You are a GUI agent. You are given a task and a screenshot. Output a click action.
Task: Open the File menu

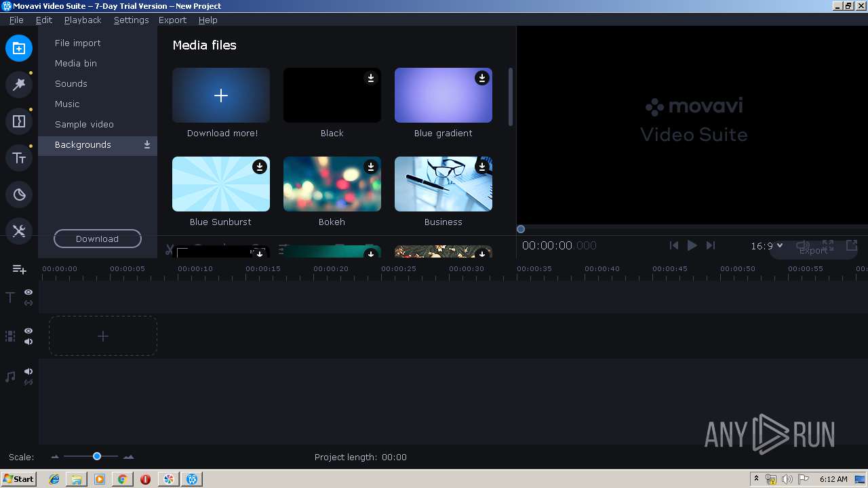coord(16,20)
